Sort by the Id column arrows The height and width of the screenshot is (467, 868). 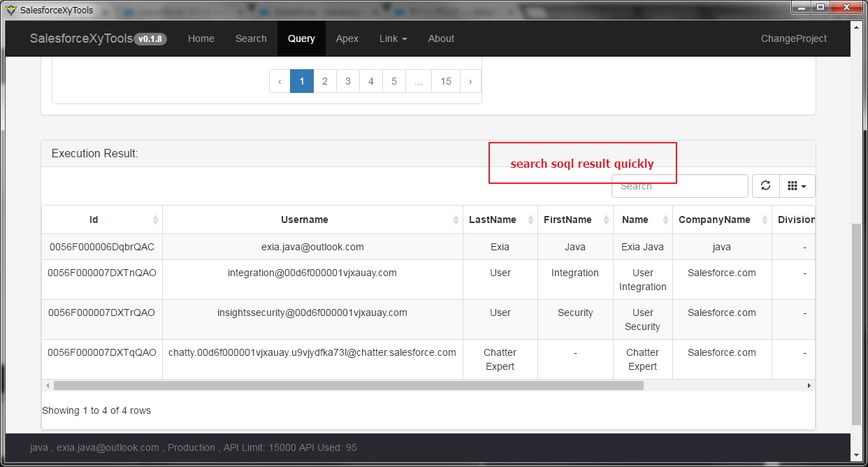click(x=155, y=220)
